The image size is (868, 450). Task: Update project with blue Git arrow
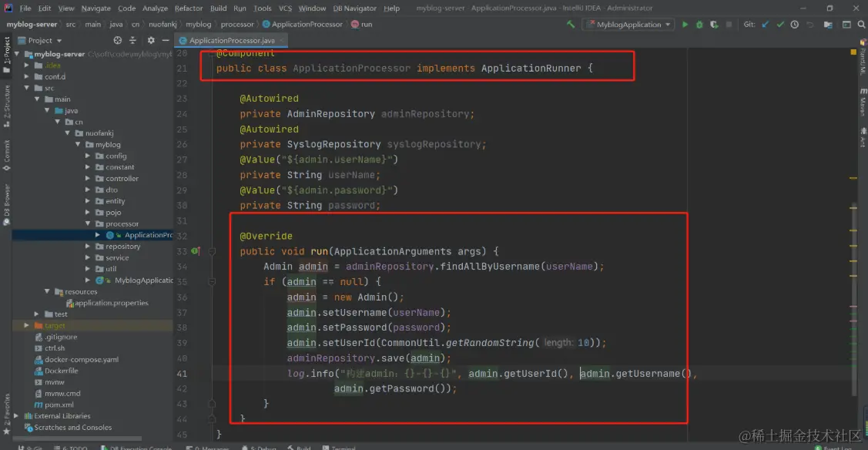point(766,25)
